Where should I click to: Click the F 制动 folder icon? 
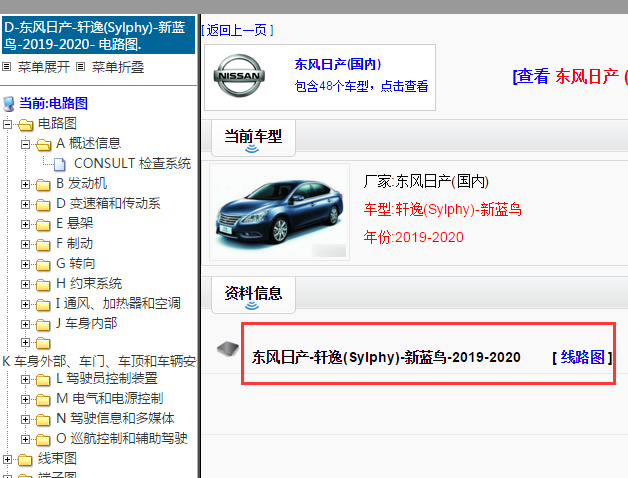(x=43, y=245)
